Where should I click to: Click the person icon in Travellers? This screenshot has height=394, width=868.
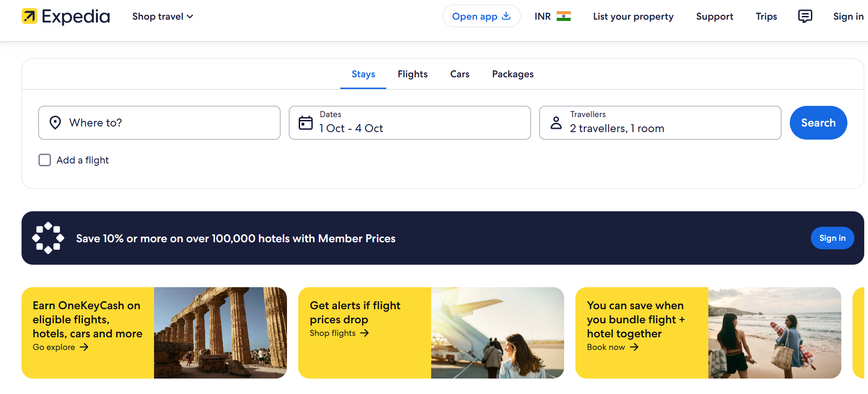[556, 123]
